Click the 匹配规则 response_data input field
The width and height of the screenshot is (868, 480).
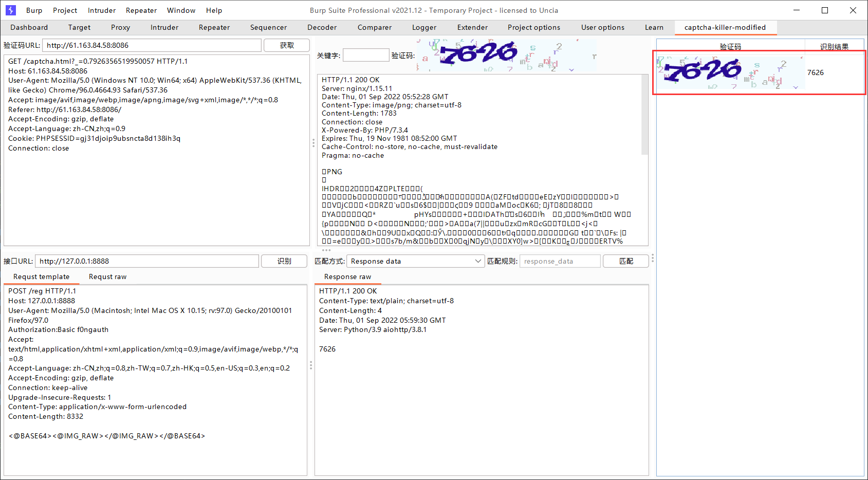point(560,261)
